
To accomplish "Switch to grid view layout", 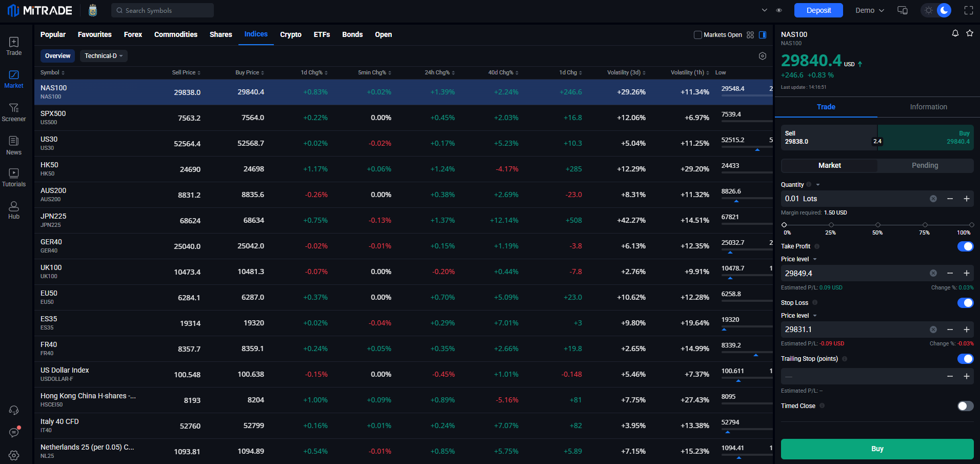I will tap(750, 35).
